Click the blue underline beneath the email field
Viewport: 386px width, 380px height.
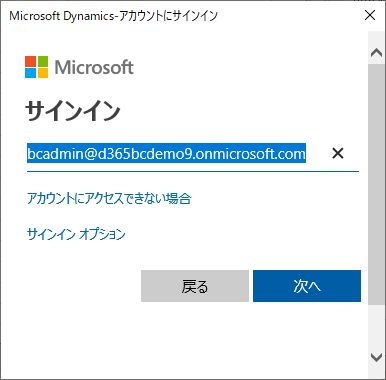tap(193, 171)
